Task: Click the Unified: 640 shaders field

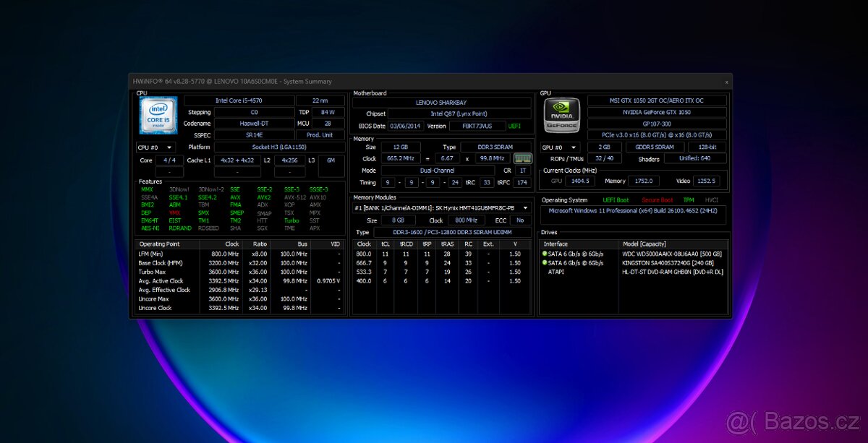Action: pyautogui.click(x=695, y=159)
